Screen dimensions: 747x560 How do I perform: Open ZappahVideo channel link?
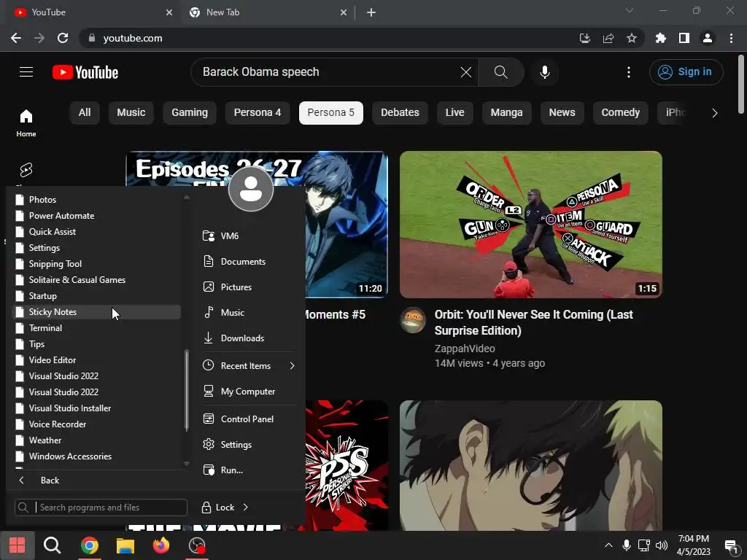(465, 349)
